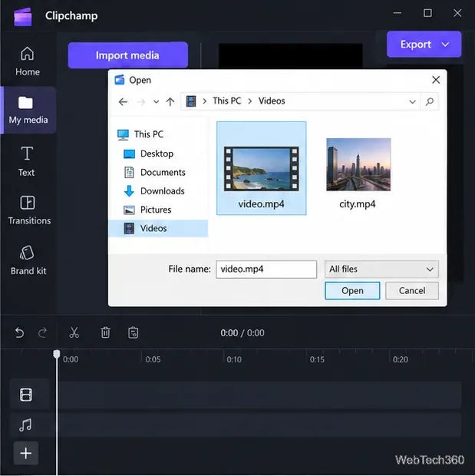Click the audio track music note icon
Viewport: 475px width, 476px height.
point(25,425)
